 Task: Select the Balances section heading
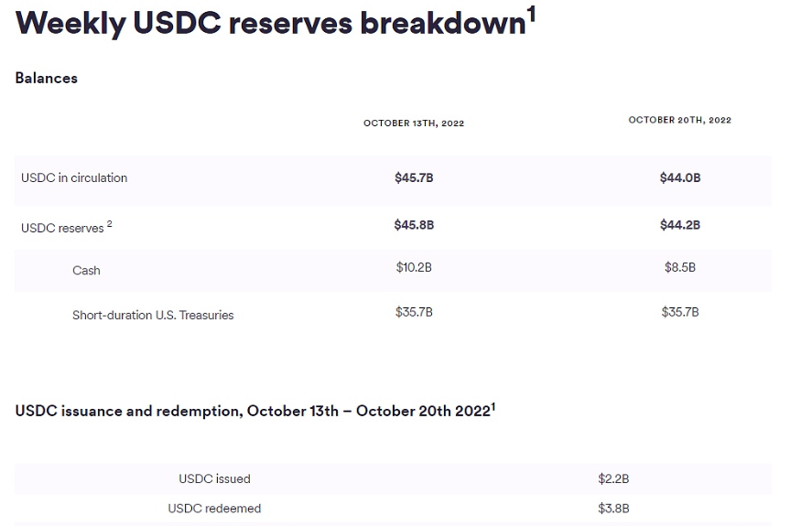[x=46, y=78]
